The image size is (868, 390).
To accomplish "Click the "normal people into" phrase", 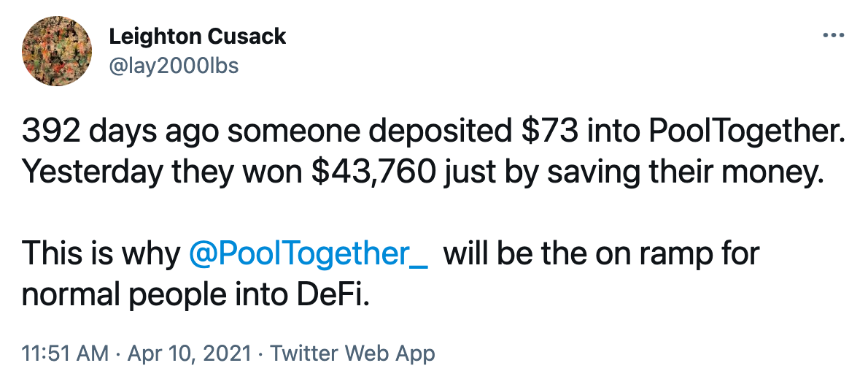I will pos(155,297).
